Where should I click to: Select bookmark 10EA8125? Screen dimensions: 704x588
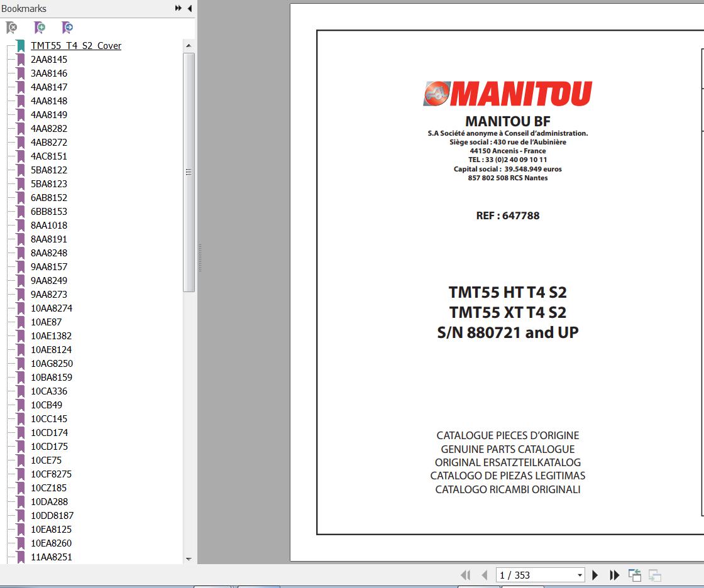click(x=51, y=530)
